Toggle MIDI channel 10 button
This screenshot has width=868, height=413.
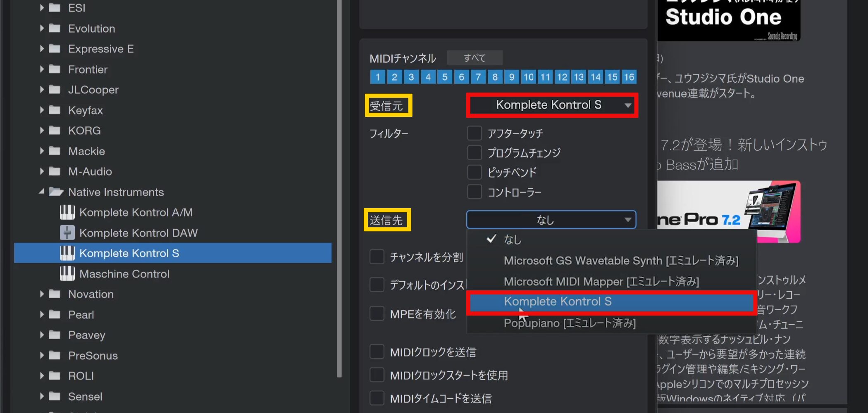pyautogui.click(x=528, y=77)
